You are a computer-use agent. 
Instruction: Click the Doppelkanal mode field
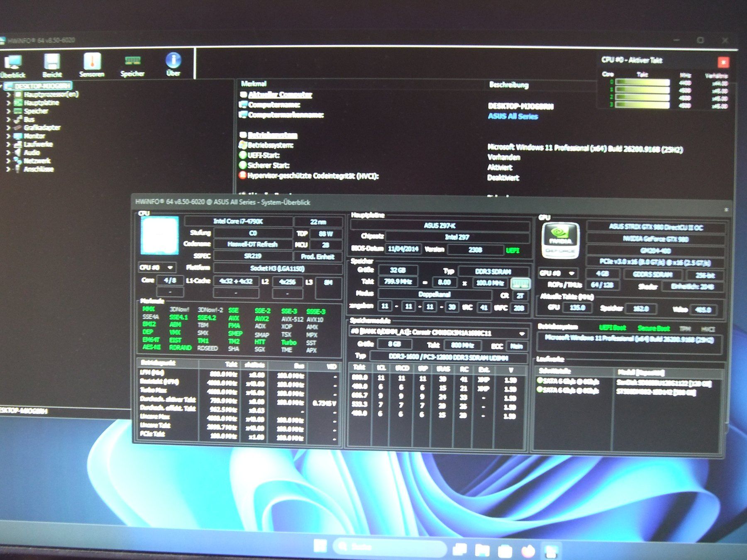(435, 295)
